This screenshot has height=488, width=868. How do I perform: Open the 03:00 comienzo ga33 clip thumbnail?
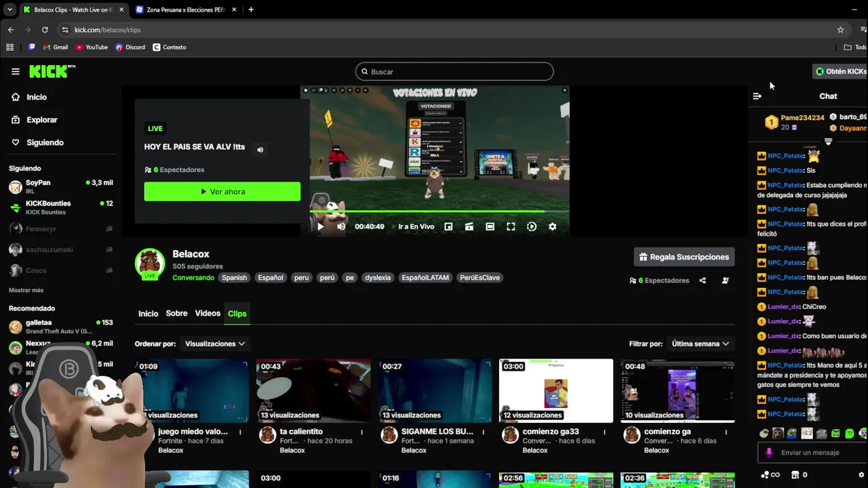pyautogui.click(x=556, y=391)
